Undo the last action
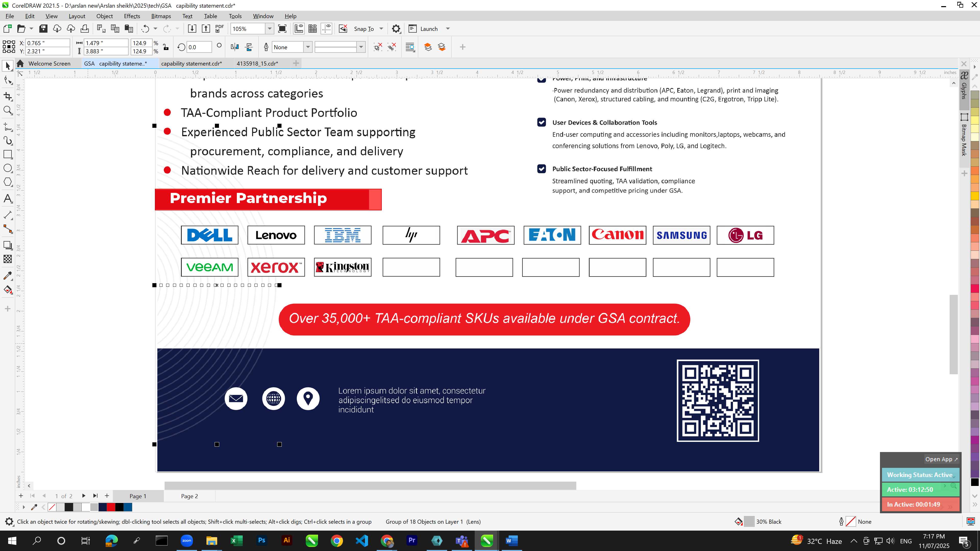 [145, 29]
